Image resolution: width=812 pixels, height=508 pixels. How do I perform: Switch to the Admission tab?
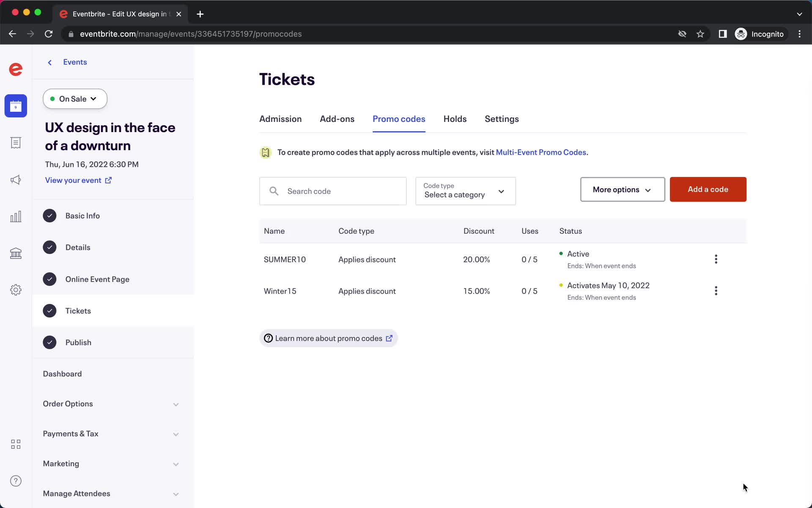(280, 119)
